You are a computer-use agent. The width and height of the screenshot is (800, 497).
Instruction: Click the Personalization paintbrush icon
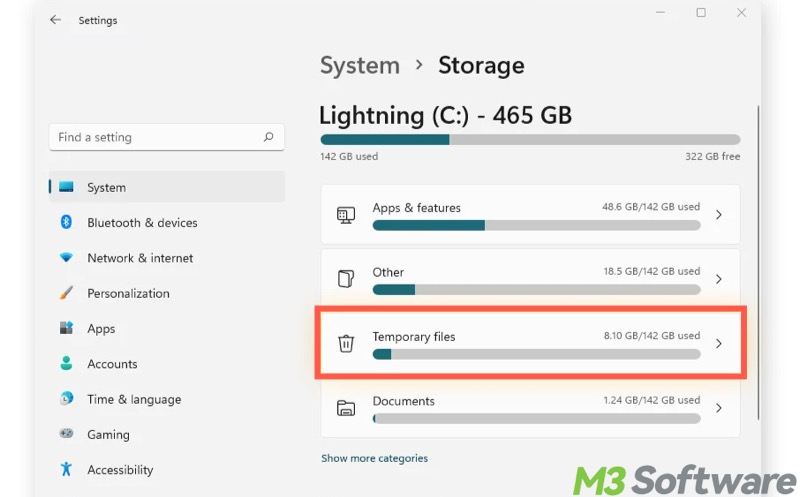pos(66,292)
